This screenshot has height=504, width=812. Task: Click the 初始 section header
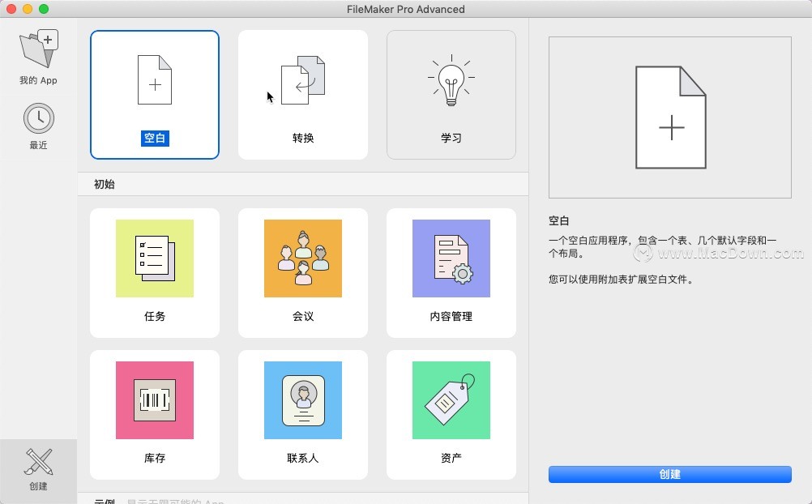click(303, 185)
